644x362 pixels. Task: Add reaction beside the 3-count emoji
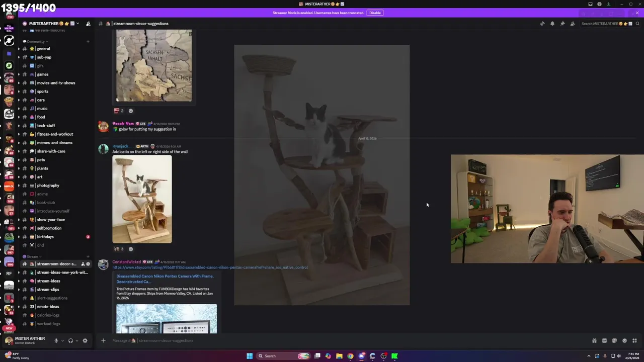[131, 249]
